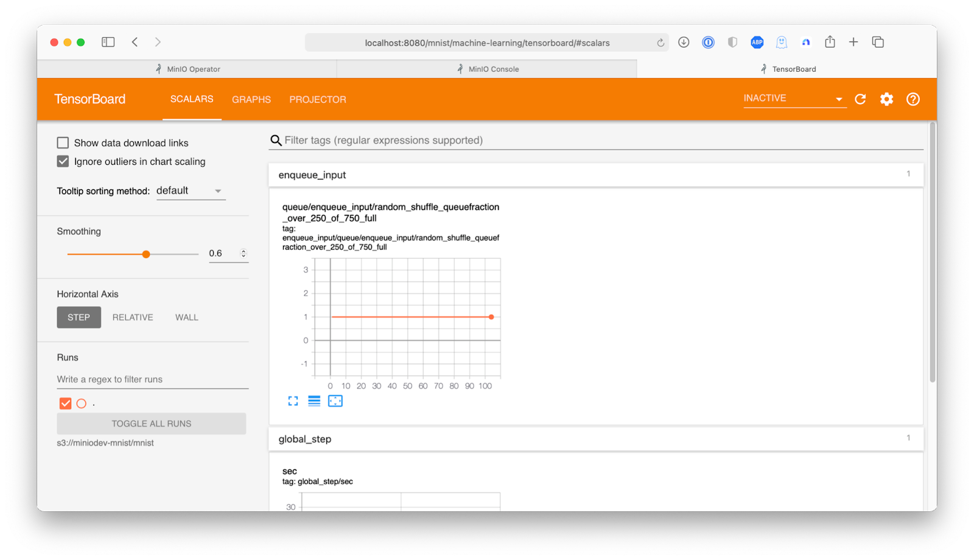The width and height of the screenshot is (974, 560).
Task: Select RELATIVE horizontal axis option
Action: (133, 317)
